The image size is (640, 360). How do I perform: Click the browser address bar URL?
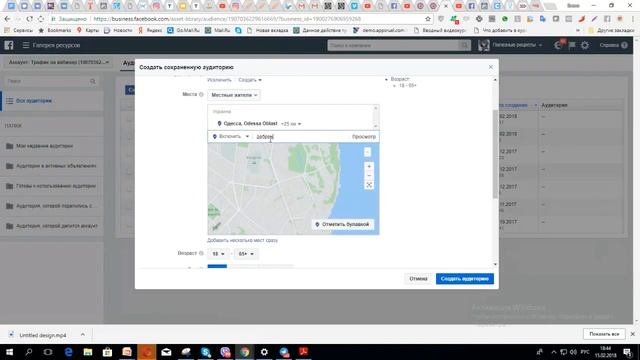[227, 19]
